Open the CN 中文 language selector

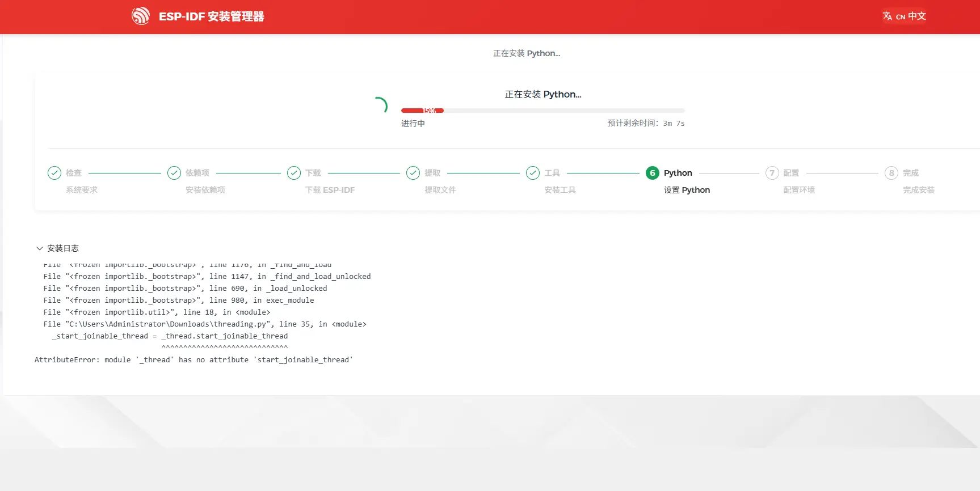pos(904,16)
